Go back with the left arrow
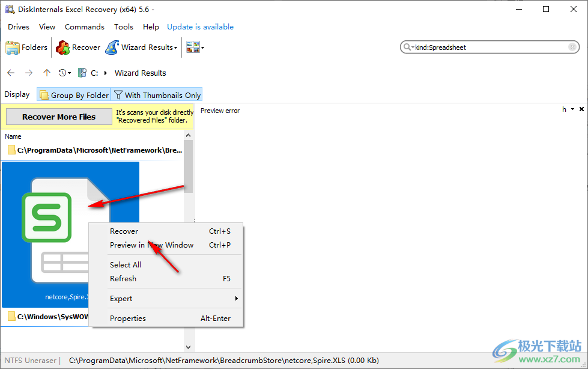This screenshot has width=588, height=369. [x=11, y=73]
